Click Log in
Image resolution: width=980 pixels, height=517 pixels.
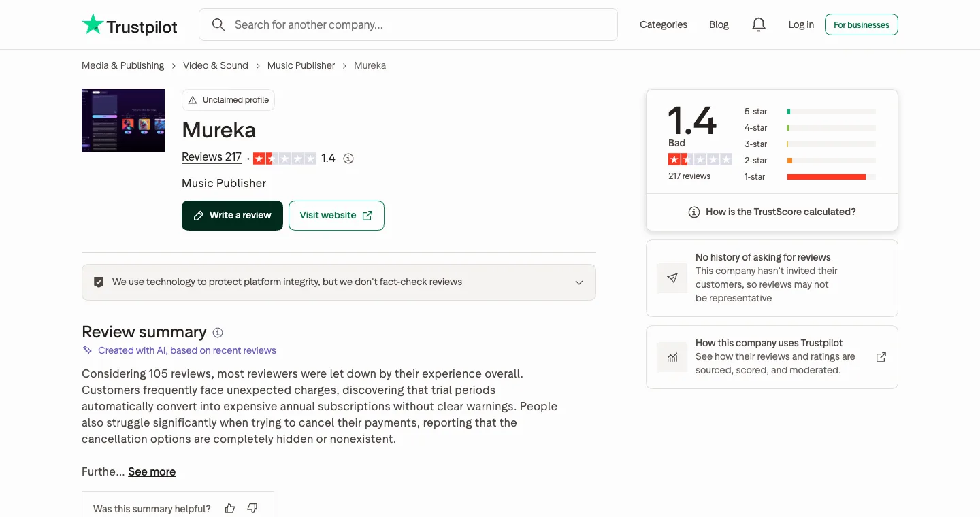pyautogui.click(x=801, y=24)
